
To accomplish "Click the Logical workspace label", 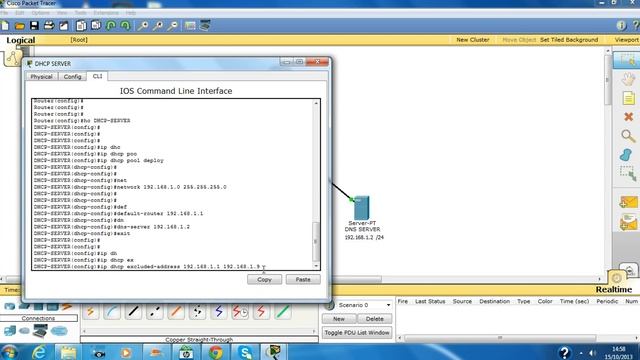I will tap(20, 40).
